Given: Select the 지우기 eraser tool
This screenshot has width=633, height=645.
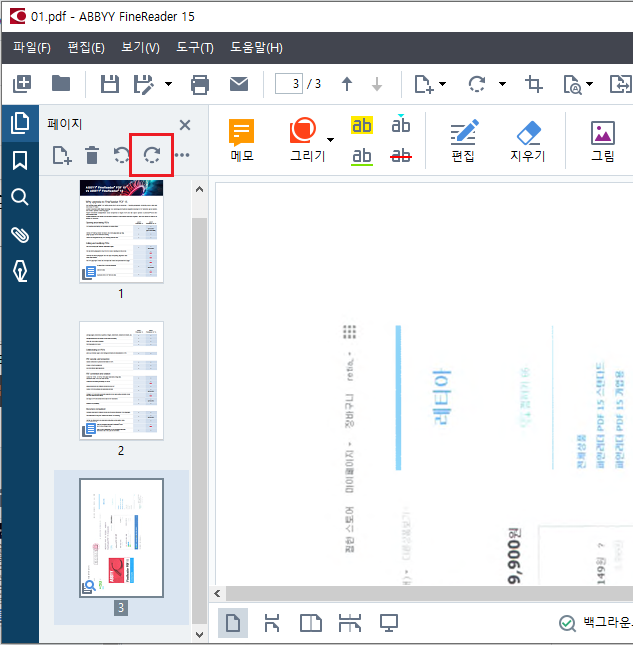Looking at the screenshot, I should point(528,141).
